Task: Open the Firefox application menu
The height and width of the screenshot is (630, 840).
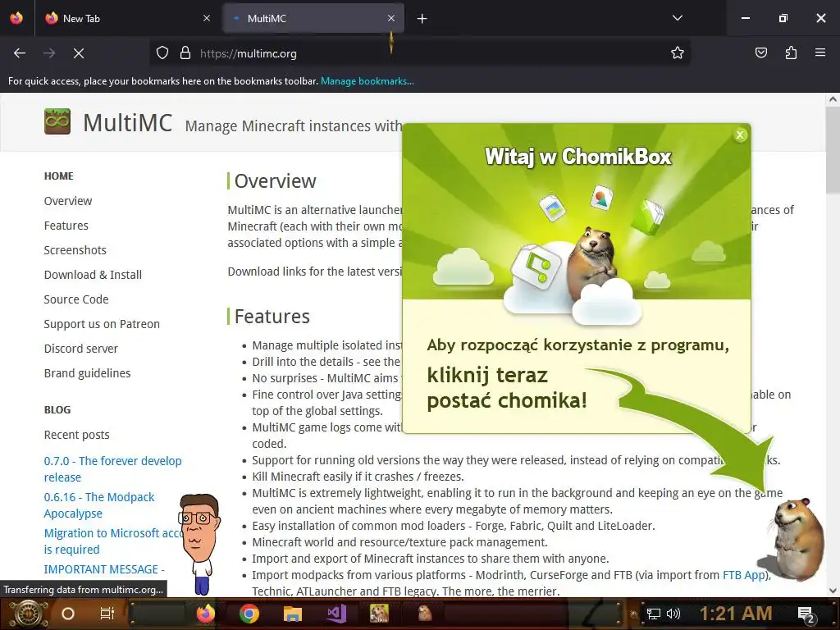Action: (x=820, y=52)
